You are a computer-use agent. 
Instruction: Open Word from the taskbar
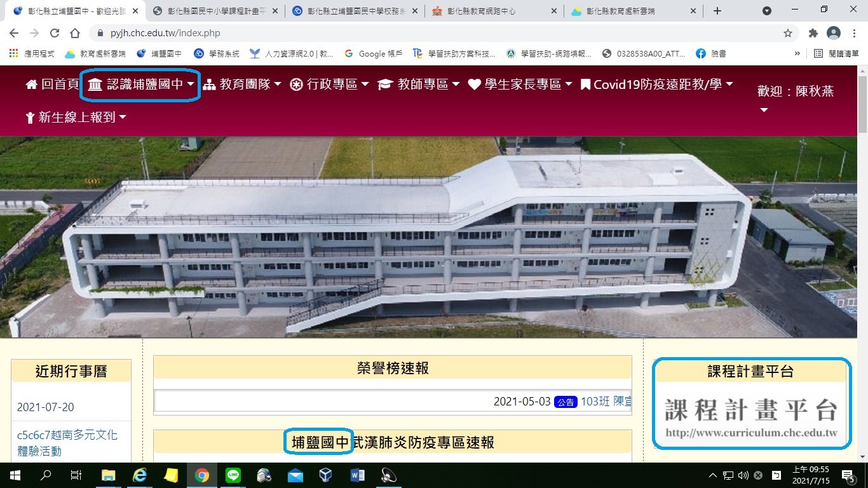tap(357, 475)
